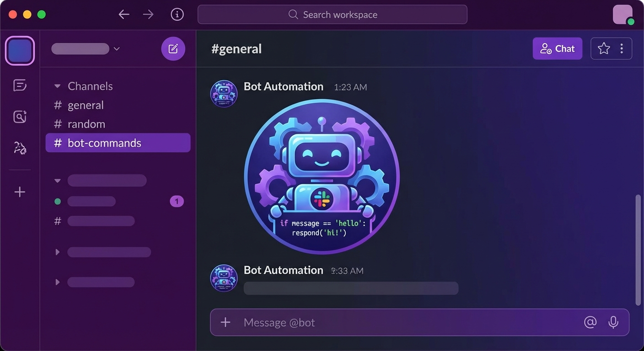Start a conversation via the Chat button
Viewport: 644px width, 351px height.
tap(557, 48)
